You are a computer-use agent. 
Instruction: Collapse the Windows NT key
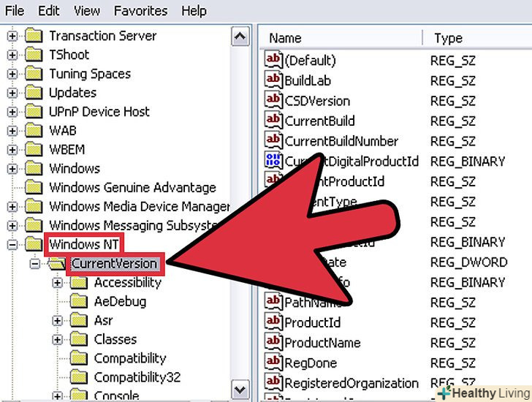(x=12, y=245)
